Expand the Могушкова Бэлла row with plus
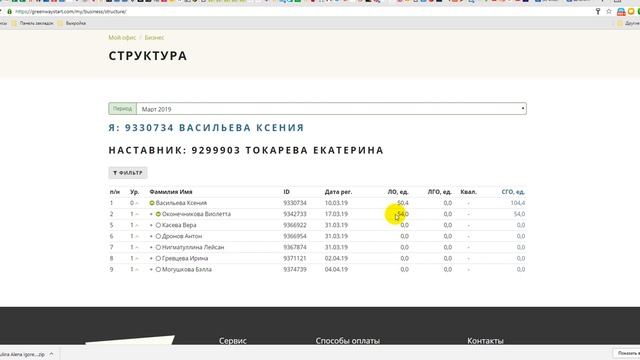 pyautogui.click(x=151, y=269)
